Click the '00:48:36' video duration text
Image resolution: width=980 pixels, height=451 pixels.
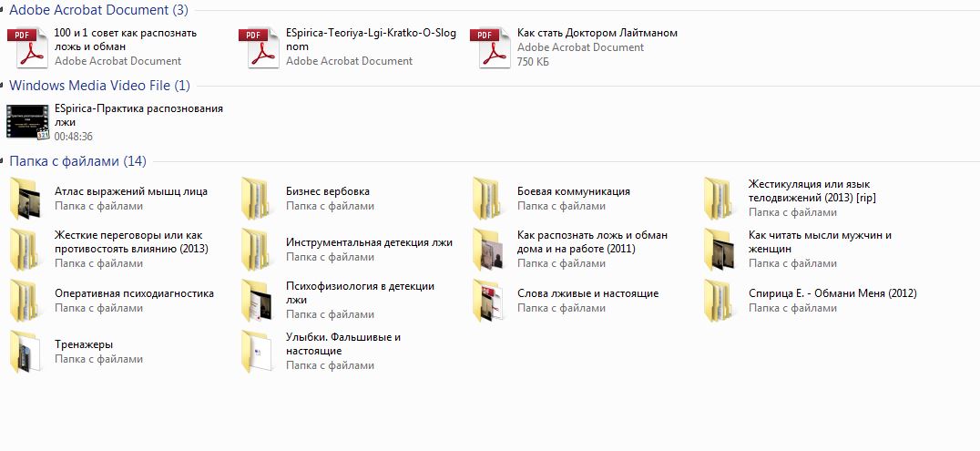[74, 137]
